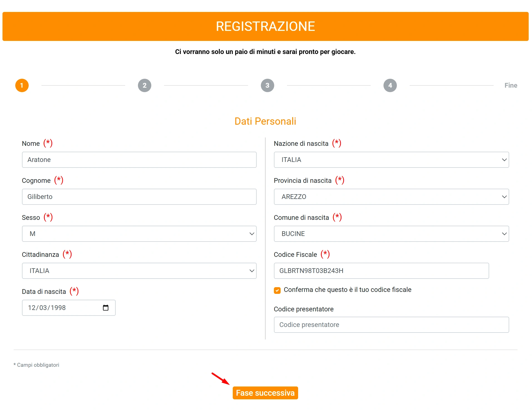
Task: Click step 2 indicator circle
Action: pos(144,85)
